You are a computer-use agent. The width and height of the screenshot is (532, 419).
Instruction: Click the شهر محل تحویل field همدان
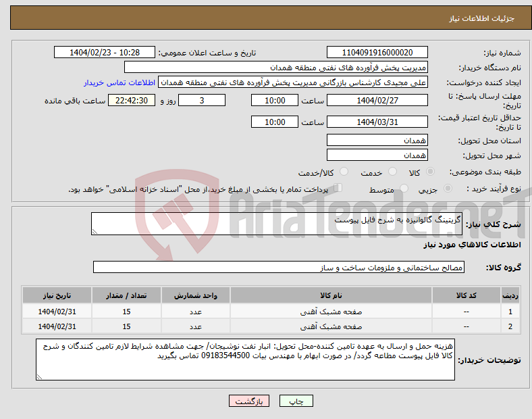pyautogui.click(x=377, y=155)
